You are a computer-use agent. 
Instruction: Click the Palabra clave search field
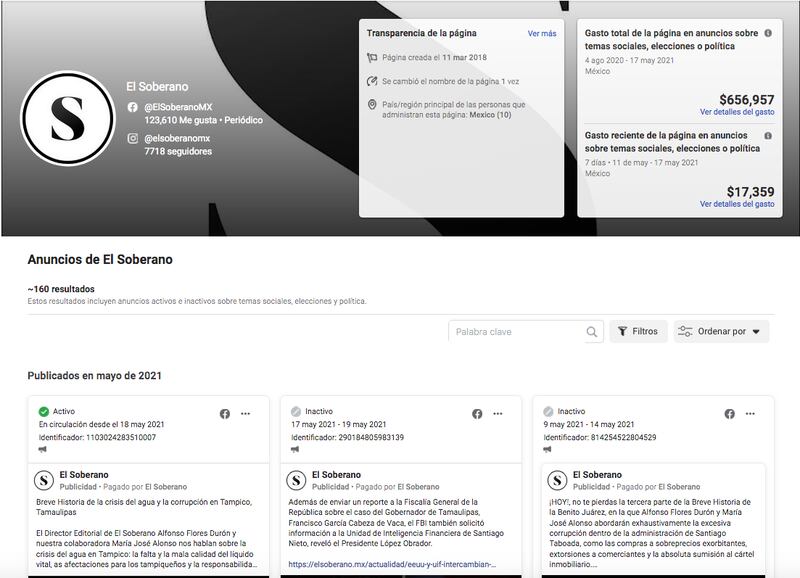point(526,332)
